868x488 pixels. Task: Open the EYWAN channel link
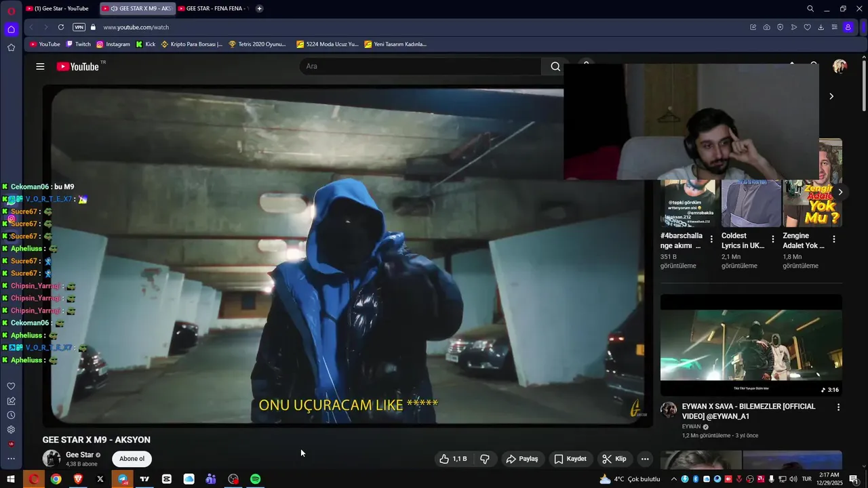click(x=691, y=427)
